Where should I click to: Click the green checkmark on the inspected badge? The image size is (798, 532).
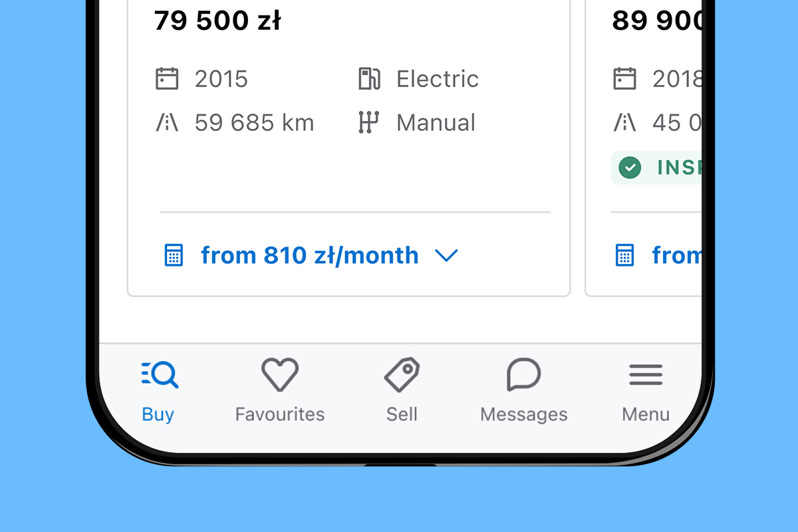tap(629, 168)
